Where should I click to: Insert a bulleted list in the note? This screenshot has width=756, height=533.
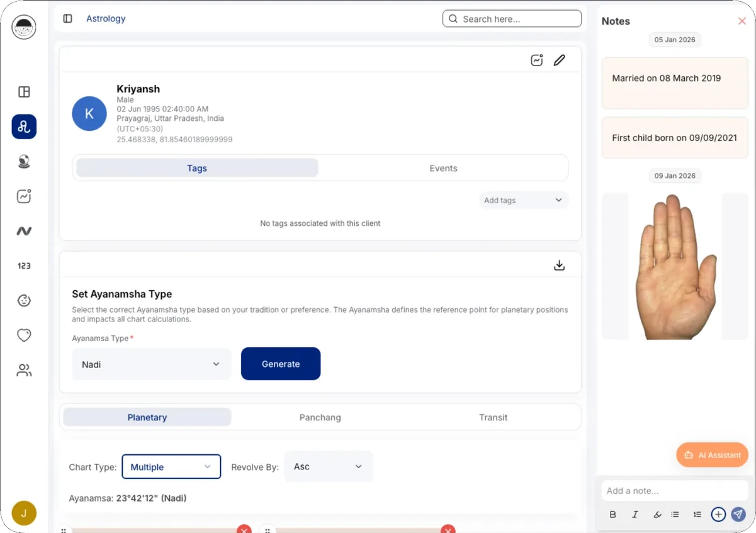click(675, 514)
